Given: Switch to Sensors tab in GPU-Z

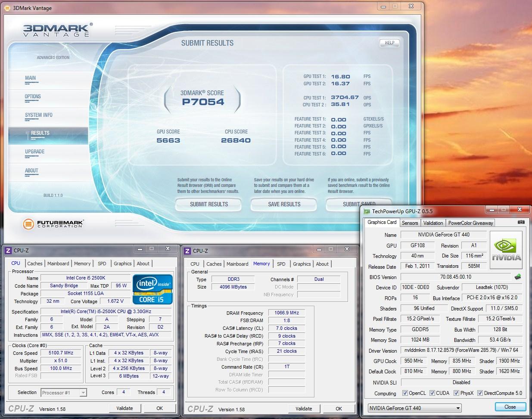Looking at the screenshot, I should tap(410, 223).
